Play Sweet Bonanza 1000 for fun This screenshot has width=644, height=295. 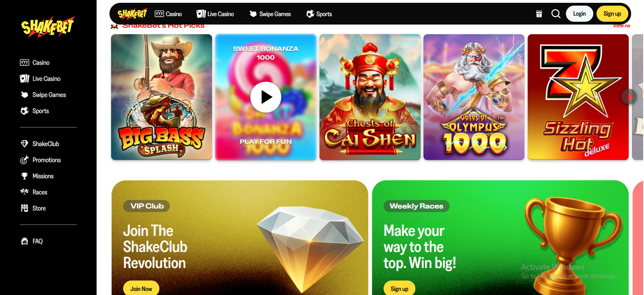click(266, 97)
